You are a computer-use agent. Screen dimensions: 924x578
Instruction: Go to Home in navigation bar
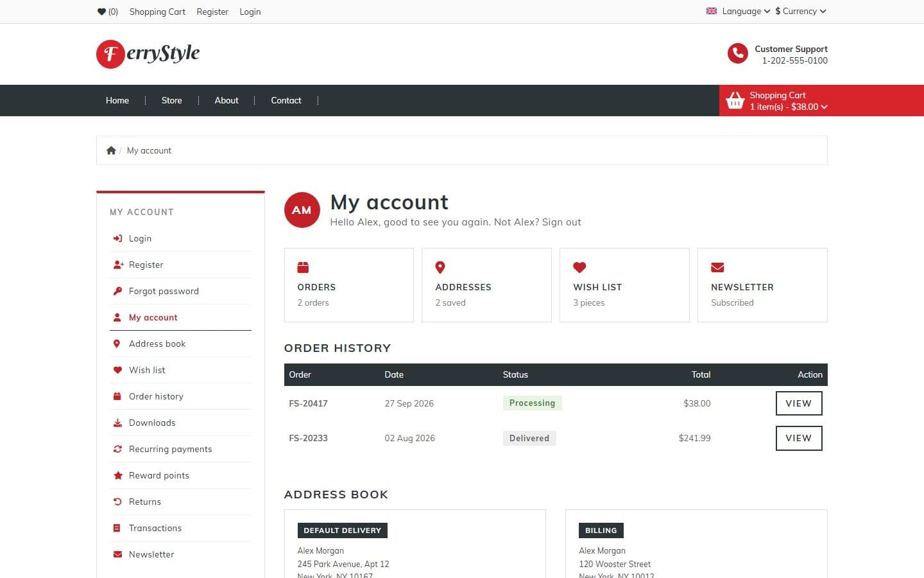pyautogui.click(x=117, y=100)
